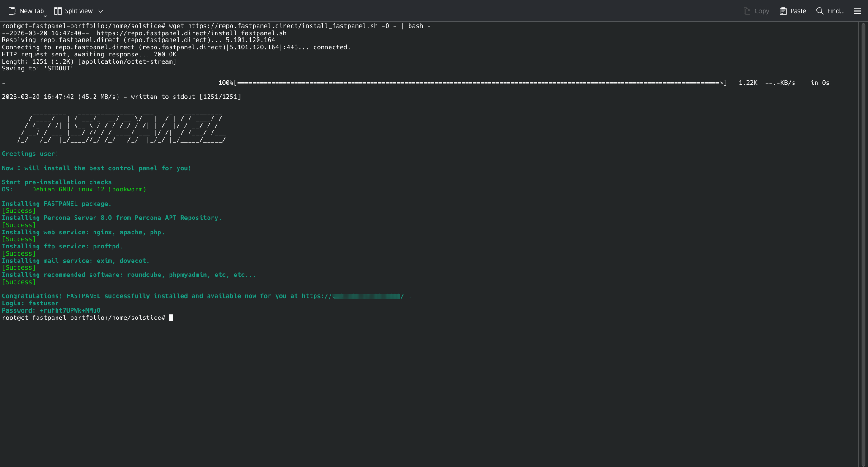Click the last [Success] status line
This screenshot has width=868, height=467.
click(x=19, y=282)
